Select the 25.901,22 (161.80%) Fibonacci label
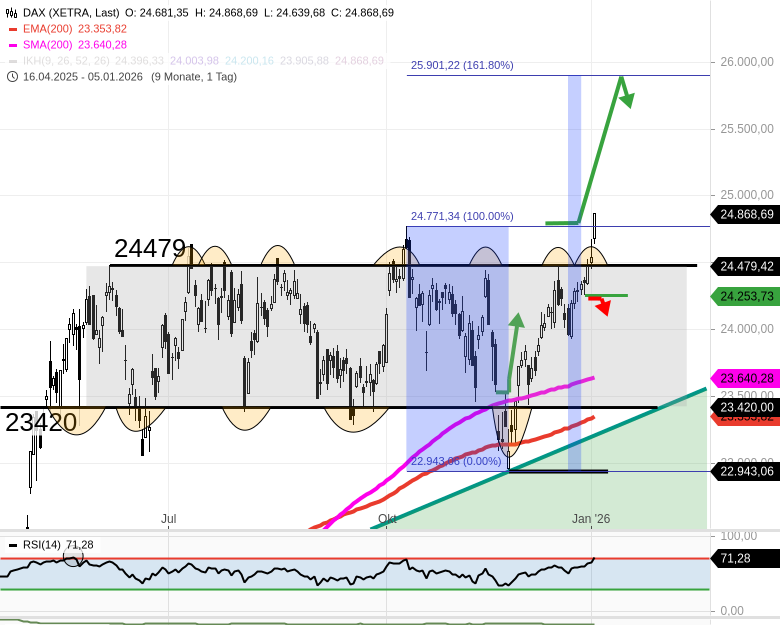Image resolution: width=780 pixels, height=625 pixels. click(x=461, y=65)
